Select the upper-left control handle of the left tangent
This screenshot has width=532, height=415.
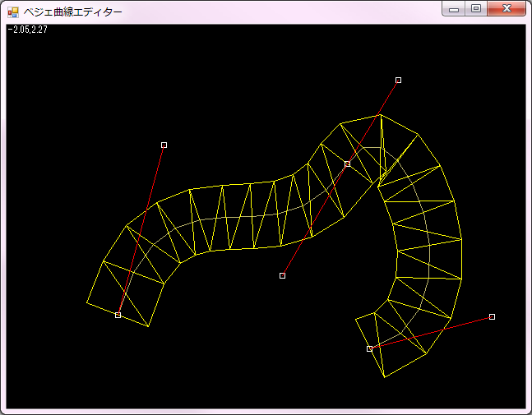point(164,145)
